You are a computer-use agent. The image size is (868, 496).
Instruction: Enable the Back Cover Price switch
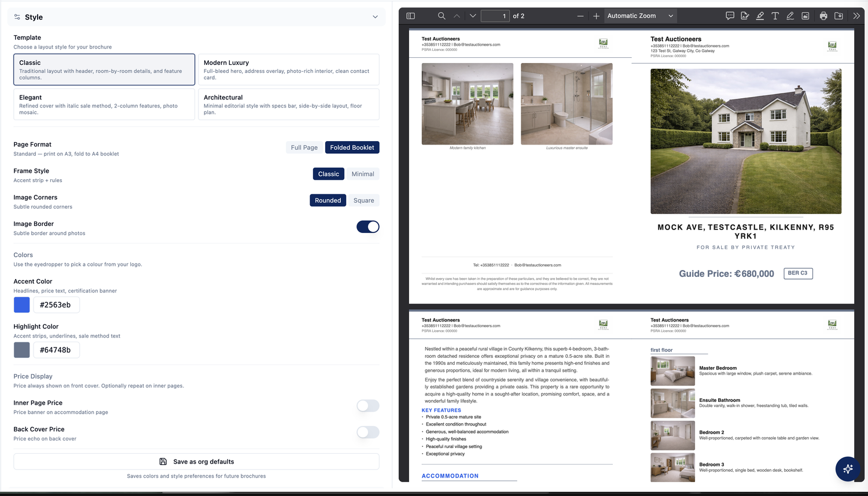[x=367, y=432]
